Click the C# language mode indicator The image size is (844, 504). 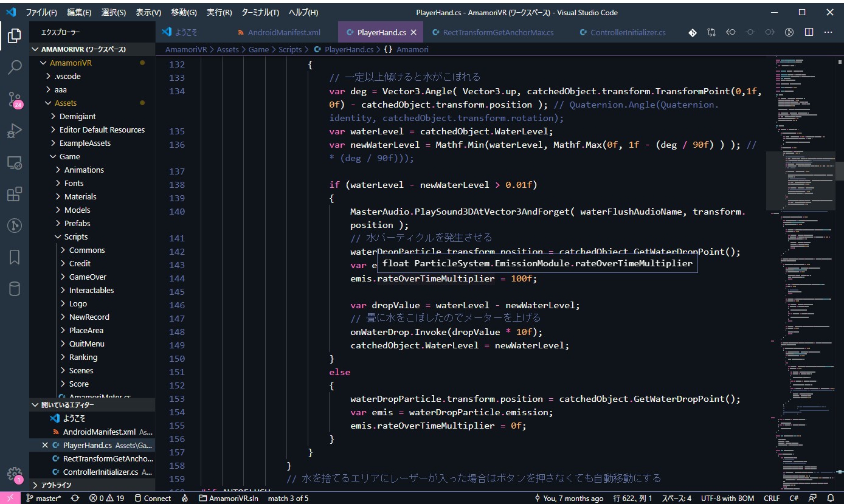click(x=794, y=498)
